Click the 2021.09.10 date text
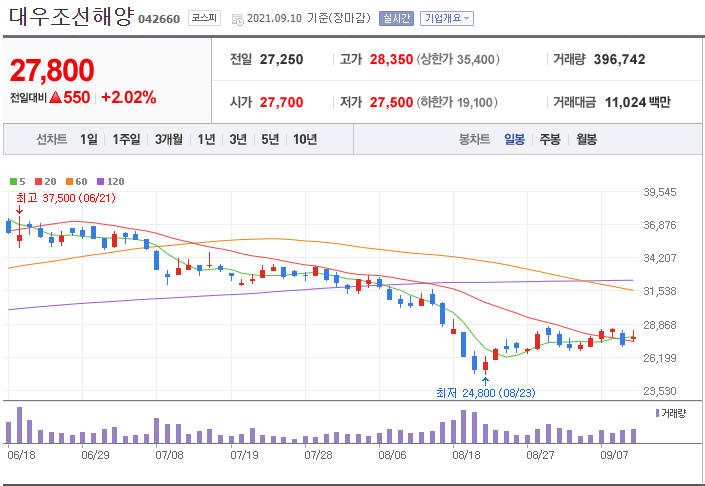705x486 pixels. (274, 18)
